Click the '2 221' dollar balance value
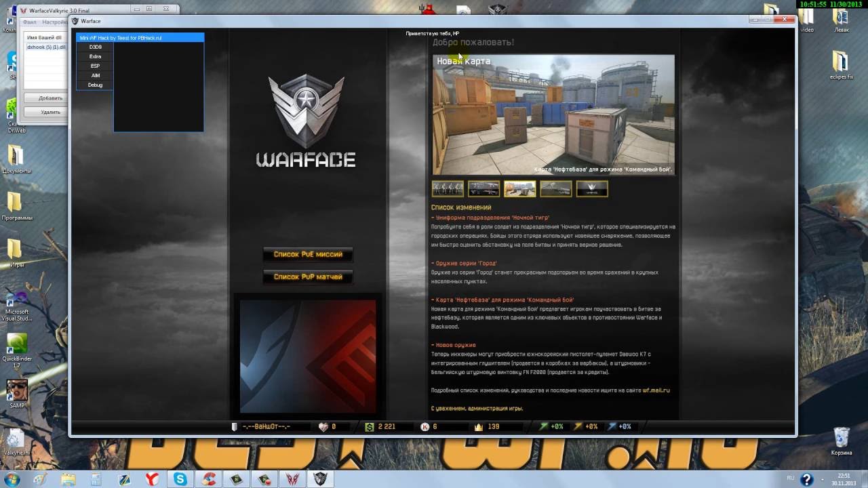The width and height of the screenshot is (868, 488). coord(387,427)
